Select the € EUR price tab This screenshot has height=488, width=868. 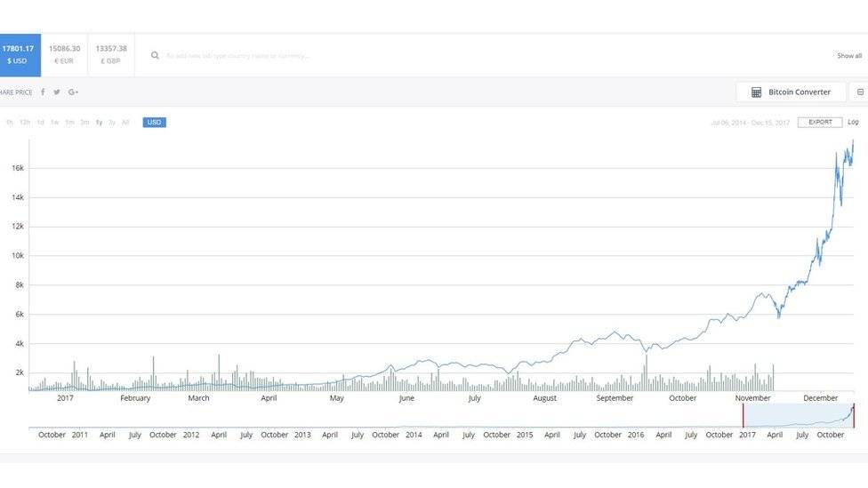64,55
